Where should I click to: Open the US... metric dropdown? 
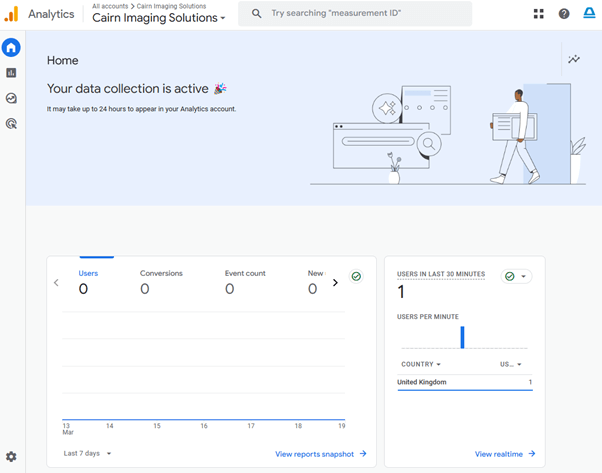tap(510, 364)
